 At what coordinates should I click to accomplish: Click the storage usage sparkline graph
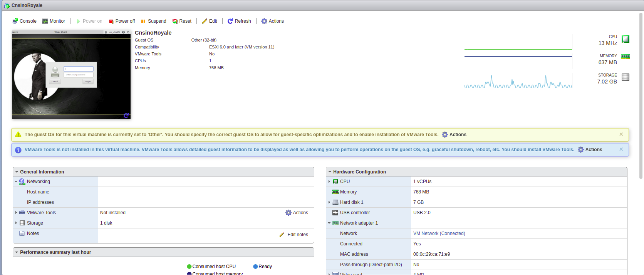coord(518,81)
